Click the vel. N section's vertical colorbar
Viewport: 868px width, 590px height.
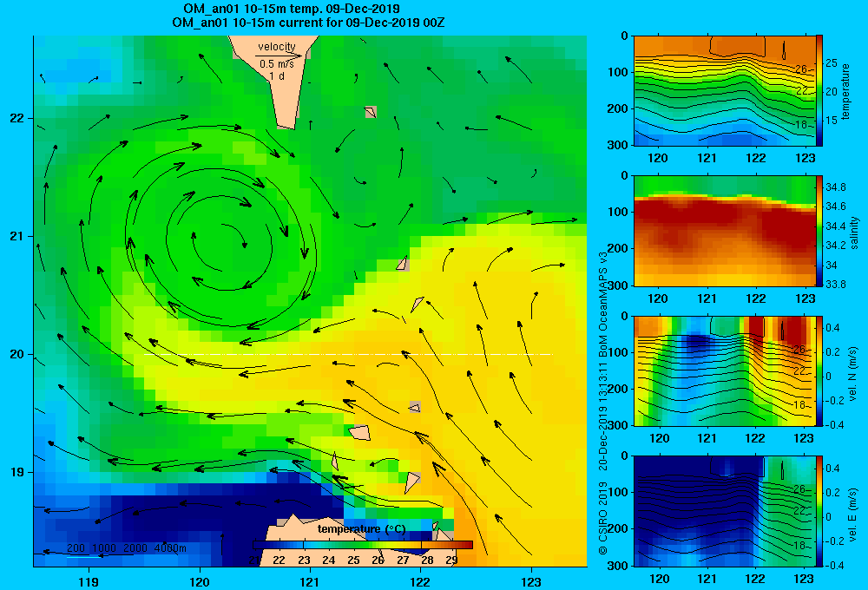tap(819, 370)
